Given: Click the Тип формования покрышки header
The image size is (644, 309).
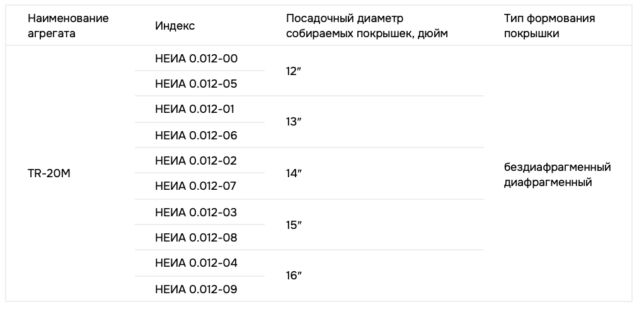Looking at the screenshot, I should (549, 26).
